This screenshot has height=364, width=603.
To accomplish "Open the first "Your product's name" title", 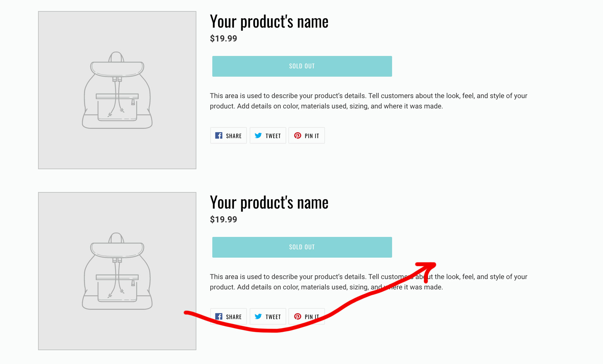I will [x=269, y=22].
